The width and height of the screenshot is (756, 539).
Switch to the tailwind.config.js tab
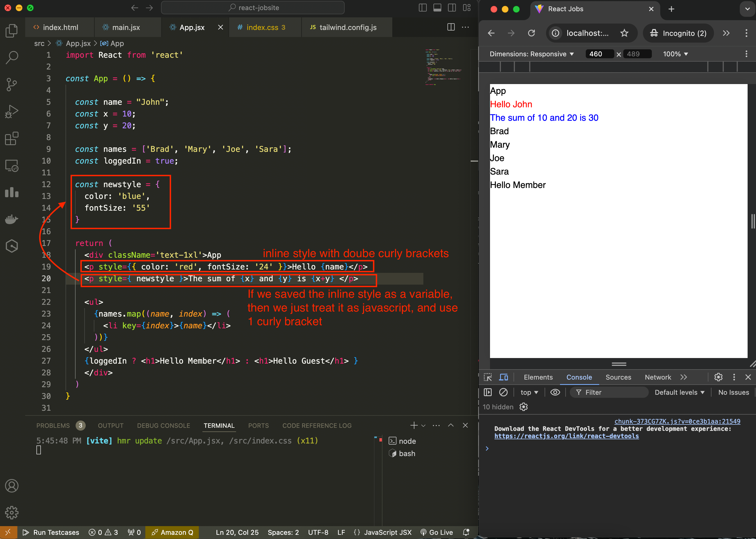[347, 27]
